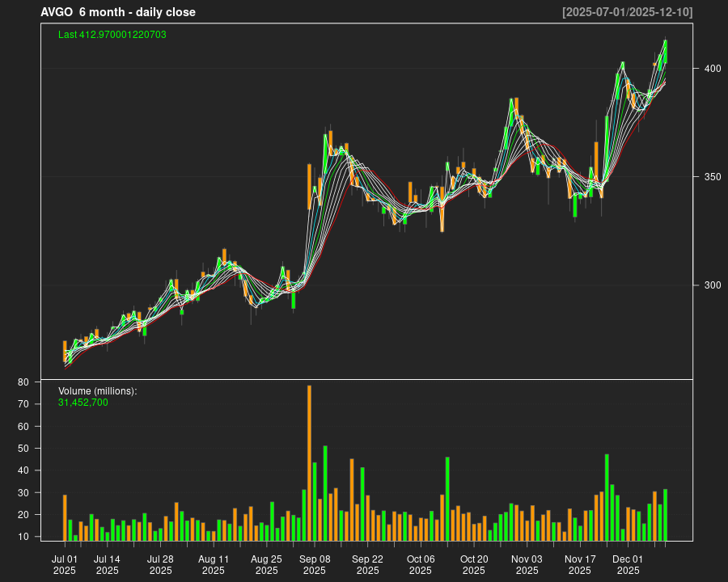Click the rightmost green volume bar
This screenshot has height=582, width=728.
point(665,515)
